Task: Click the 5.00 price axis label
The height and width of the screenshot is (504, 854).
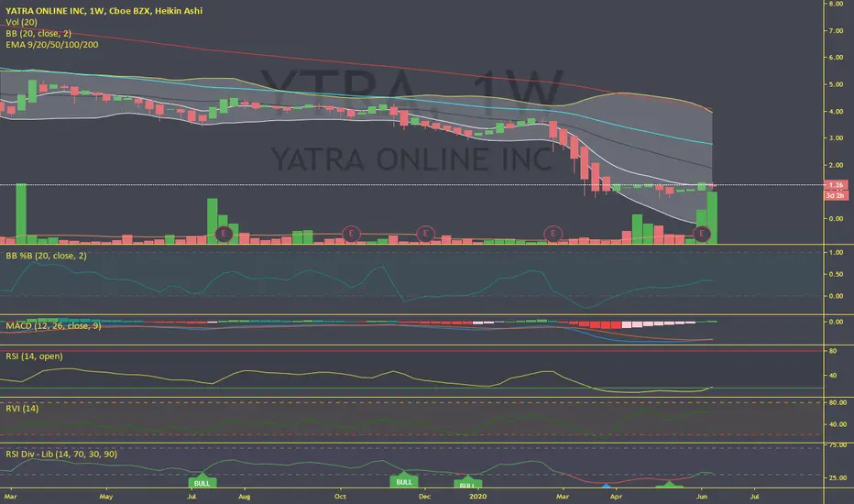Action: (836, 84)
